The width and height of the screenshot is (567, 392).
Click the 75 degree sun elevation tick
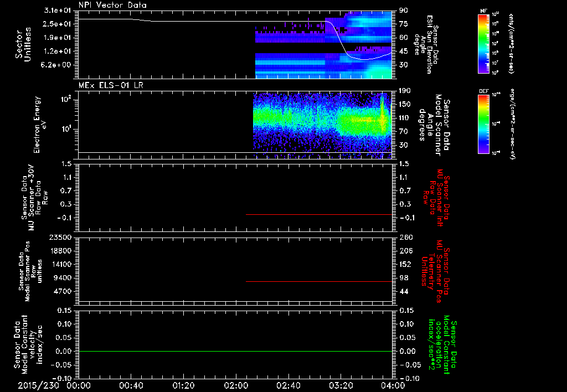[404, 24]
